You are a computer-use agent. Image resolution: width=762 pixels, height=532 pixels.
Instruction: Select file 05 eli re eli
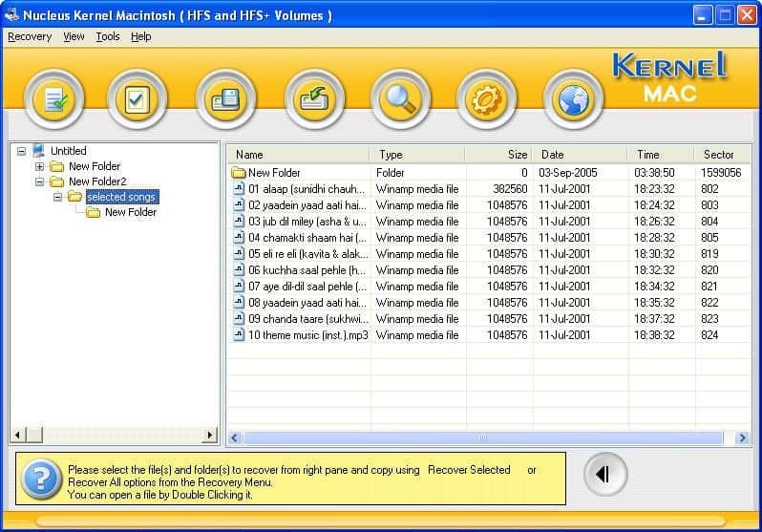[488, 254]
